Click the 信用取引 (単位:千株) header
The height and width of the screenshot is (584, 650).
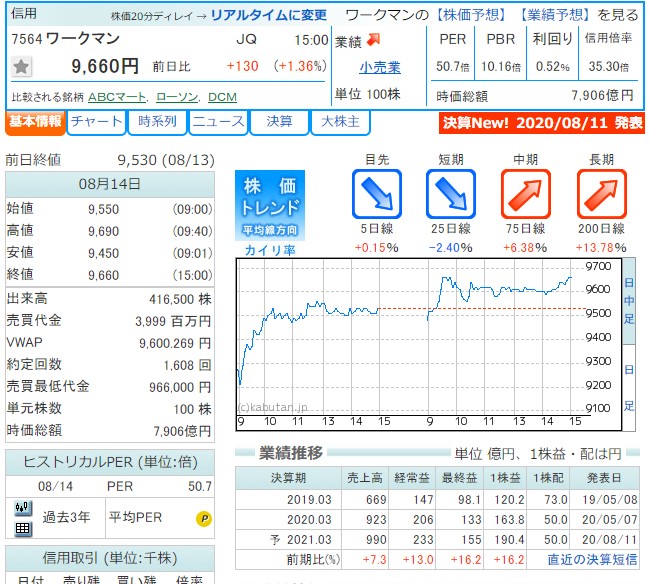click(110, 558)
